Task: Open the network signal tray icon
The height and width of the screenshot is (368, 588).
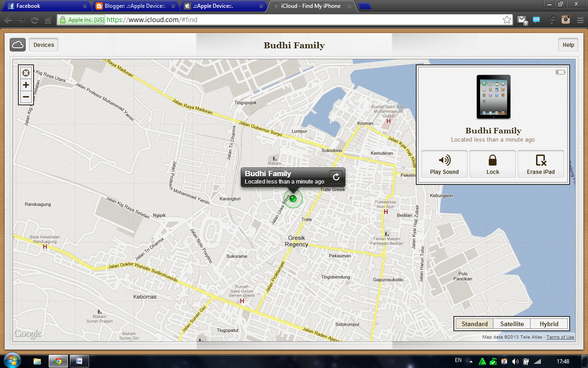Action: click(x=537, y=362)
